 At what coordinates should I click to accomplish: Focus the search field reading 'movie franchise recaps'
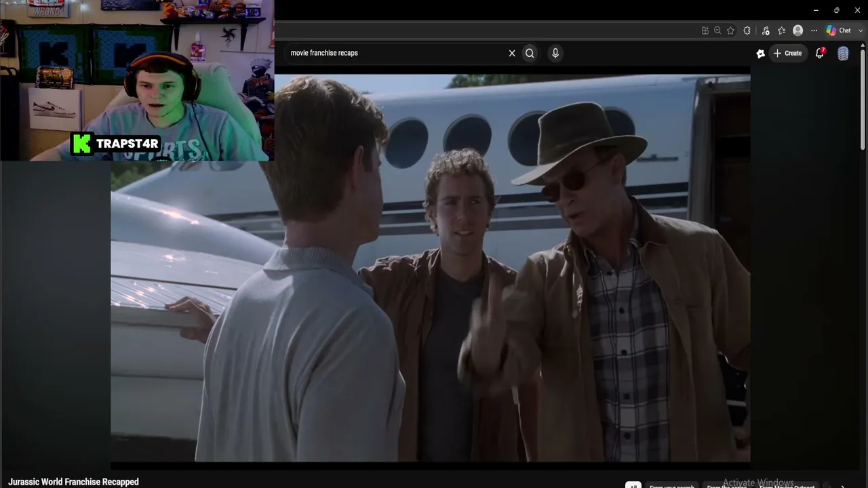(397, 53)
